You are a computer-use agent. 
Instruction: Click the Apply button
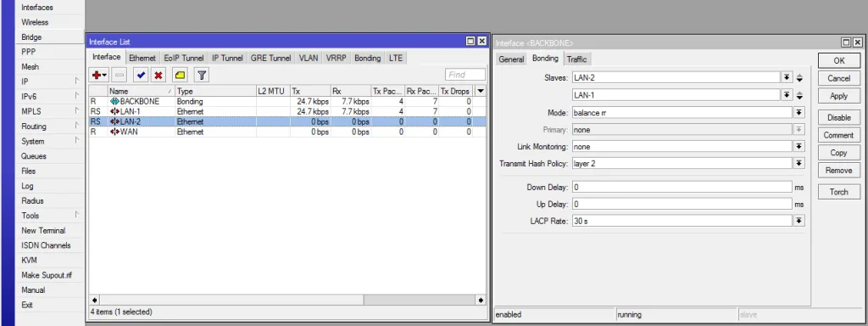tap(838, 96)
